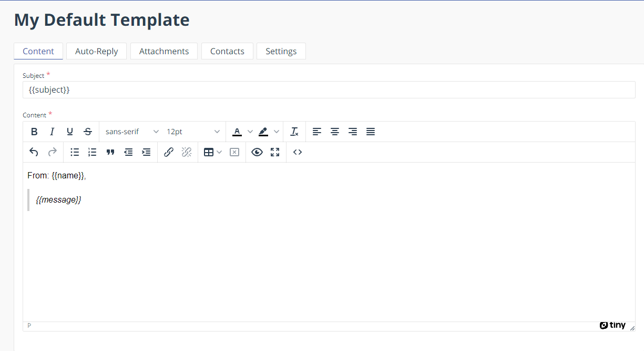Insert a blockquote

coord(110,152)
